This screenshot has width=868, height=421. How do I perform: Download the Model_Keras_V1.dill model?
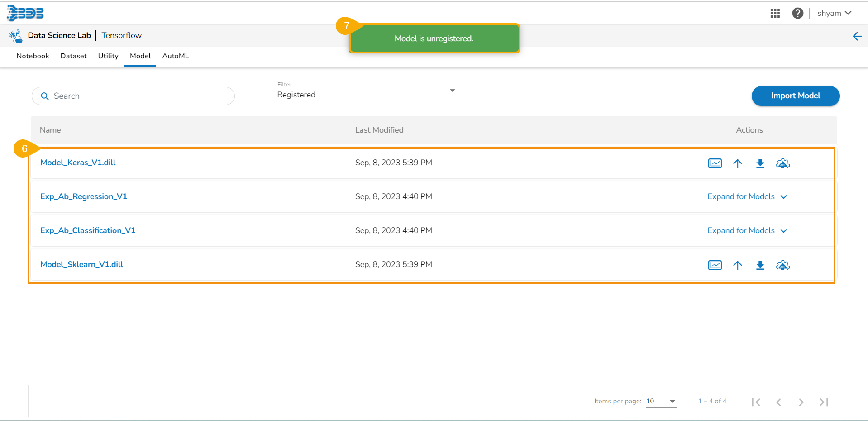760,163
